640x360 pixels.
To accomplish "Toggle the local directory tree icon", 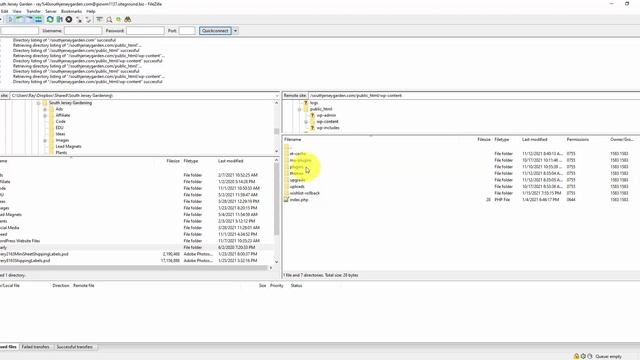I will [20, 20].
